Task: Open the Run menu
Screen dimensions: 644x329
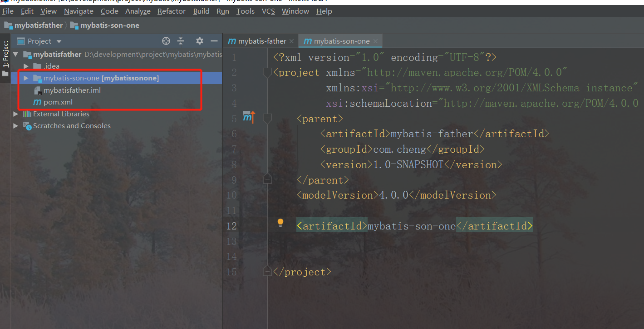Action: click(223, 11)
